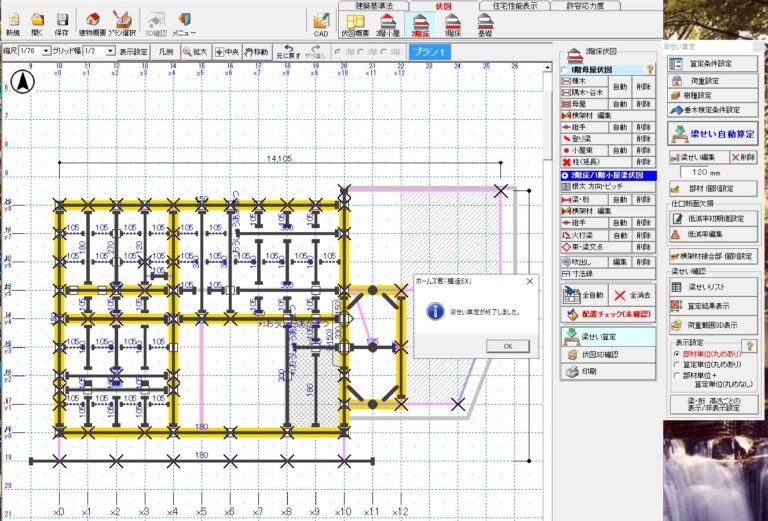Select the プラン1 plan tab

(x=429, y=52)
